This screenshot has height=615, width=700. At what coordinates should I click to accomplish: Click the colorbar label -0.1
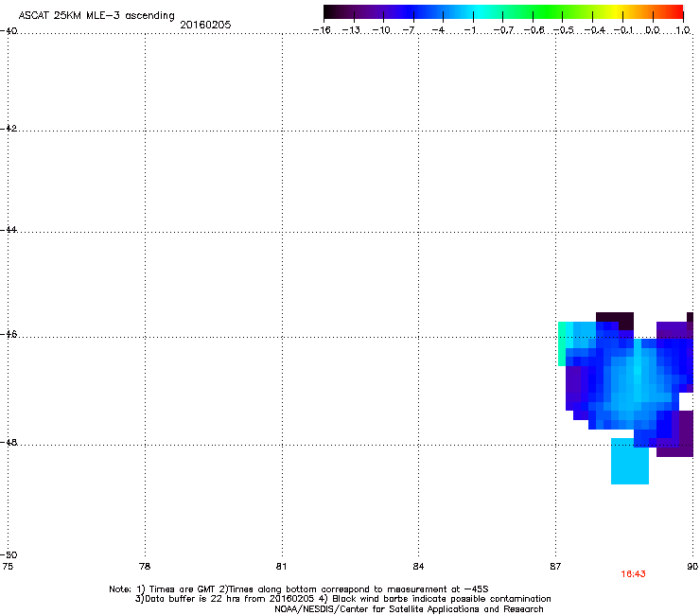tap(623, 30)
